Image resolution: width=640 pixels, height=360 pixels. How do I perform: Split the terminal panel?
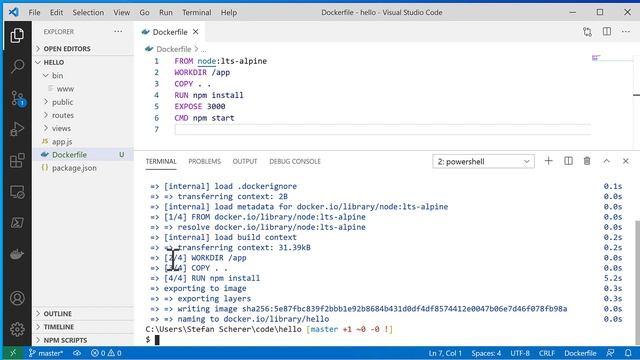click(x=568, y=161)
